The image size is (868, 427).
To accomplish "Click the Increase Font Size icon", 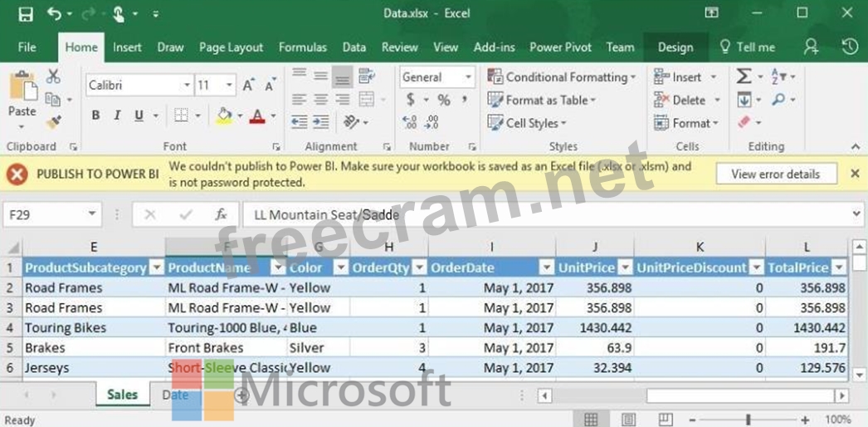I will click(x=248, y=85).
